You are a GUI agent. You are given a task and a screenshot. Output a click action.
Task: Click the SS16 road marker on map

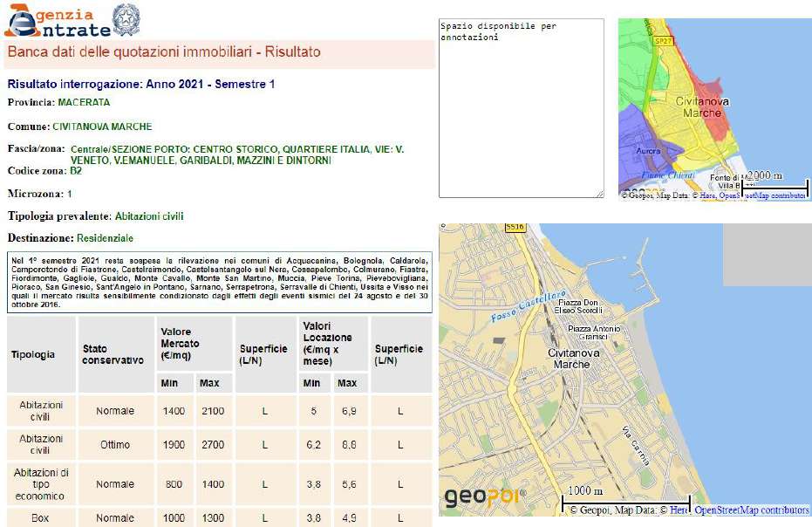[x=515, y=227]
